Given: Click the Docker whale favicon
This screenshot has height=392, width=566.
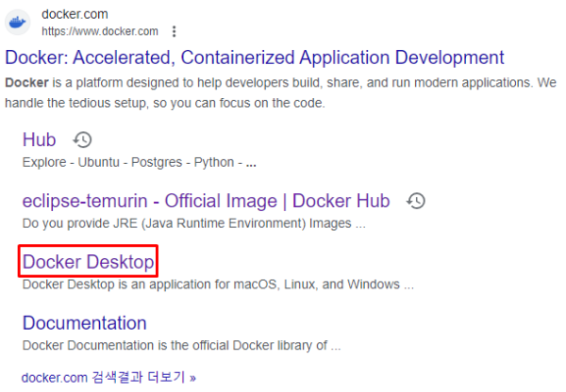Looking at the screenshot, I should click(x=17, y=23).
